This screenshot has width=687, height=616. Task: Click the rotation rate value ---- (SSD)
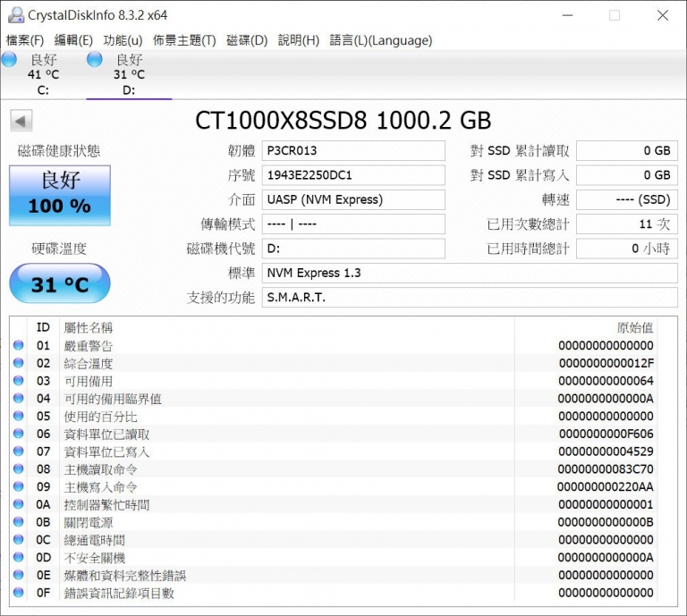(x=627, y=199)
